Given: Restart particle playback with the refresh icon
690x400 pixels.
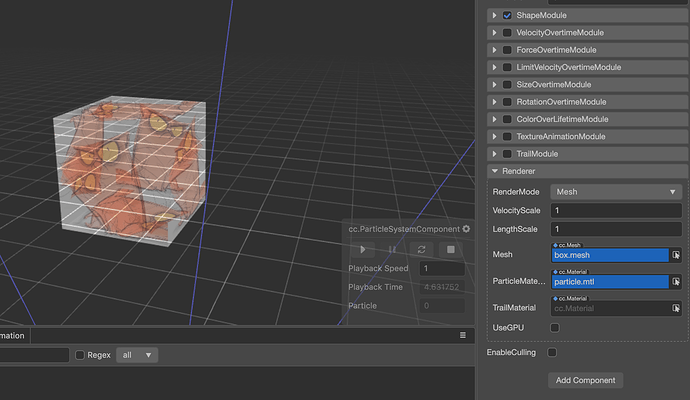Looking at the screenshot, I should [421, 250].
